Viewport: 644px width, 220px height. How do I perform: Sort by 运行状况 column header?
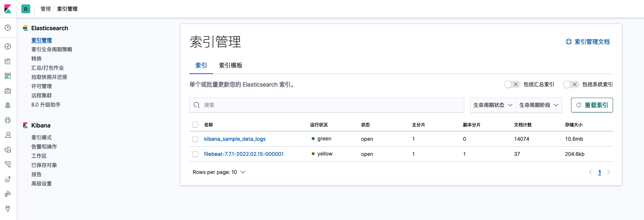click(319, 125)
